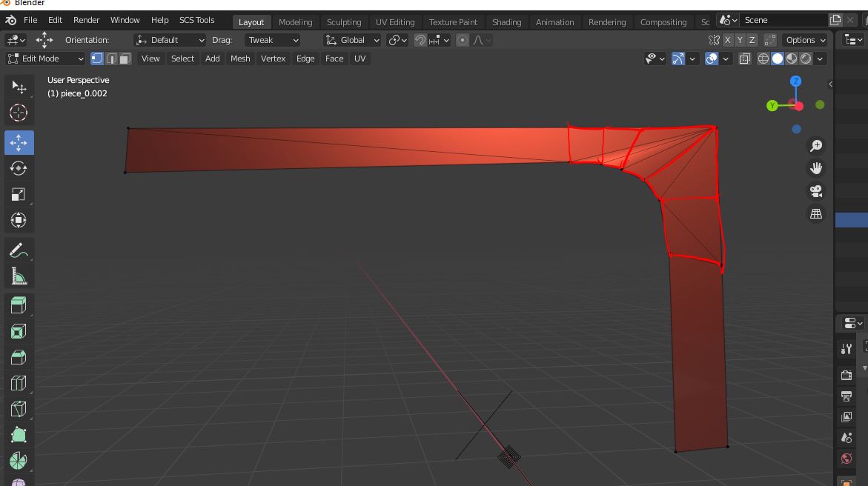Open the Tool properties tab icon

pyautogui.click(x=847, y=349)
